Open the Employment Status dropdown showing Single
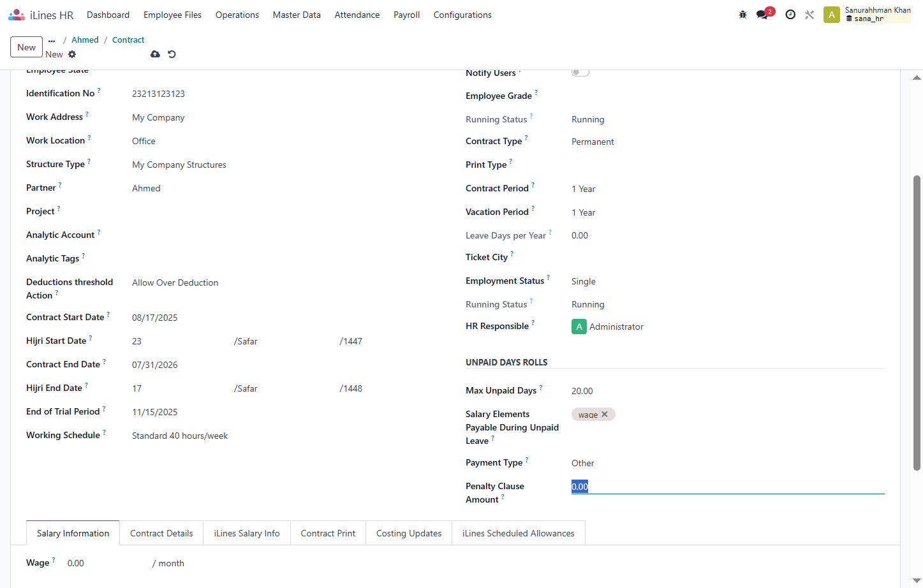Viewport: 923px width, 588px height. 728,281
